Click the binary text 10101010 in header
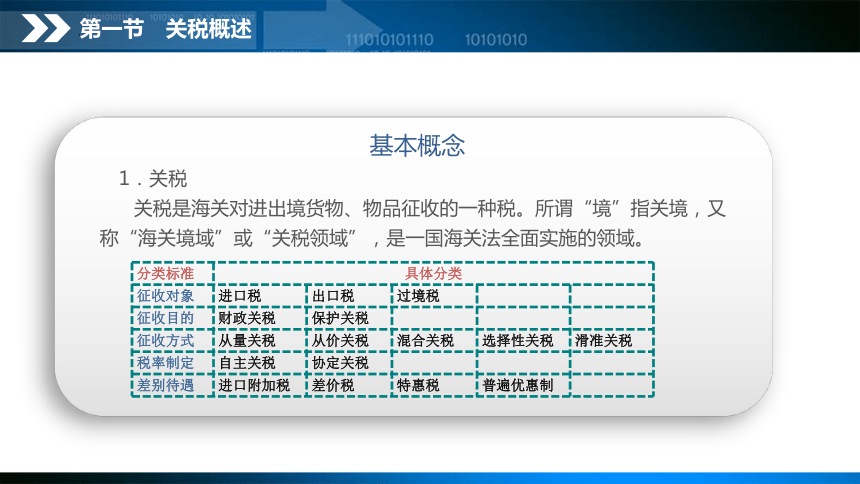The image size is (860, 484). (x=496, y=40)
